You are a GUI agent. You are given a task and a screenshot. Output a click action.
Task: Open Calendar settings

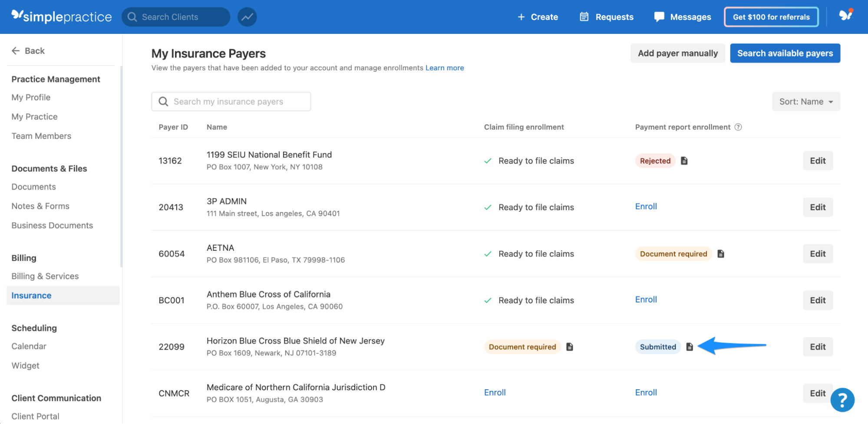tap(29, 346)
